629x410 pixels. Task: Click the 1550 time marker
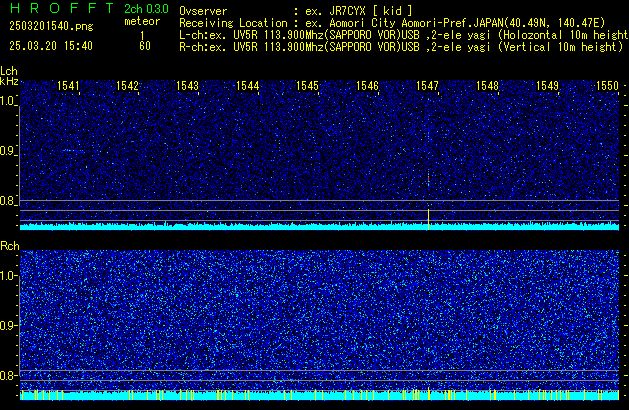click(607, 86)
